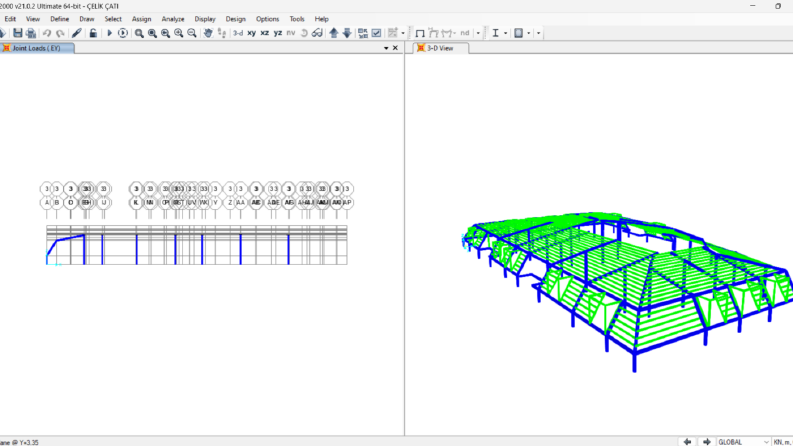This screenshot has width=793, height=446.
Task: Click the Restore Full View magnifier
Action: (152, 33)
